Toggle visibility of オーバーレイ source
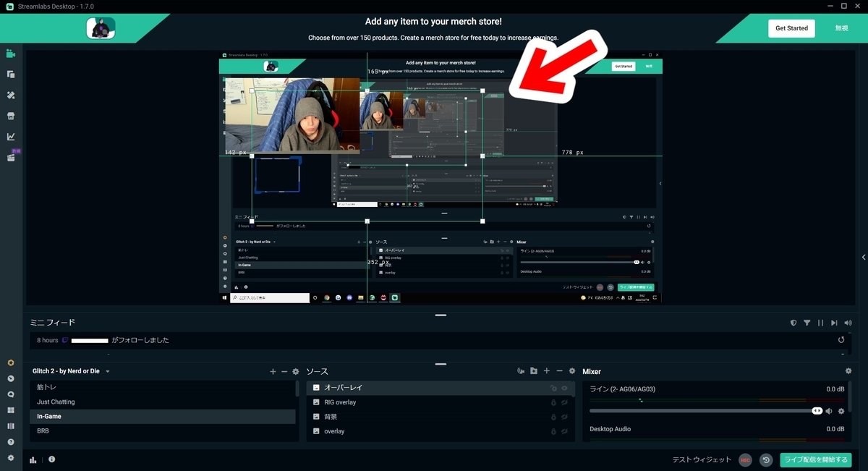This screenshot has height=471, width=868. click(x=564, y=388)
